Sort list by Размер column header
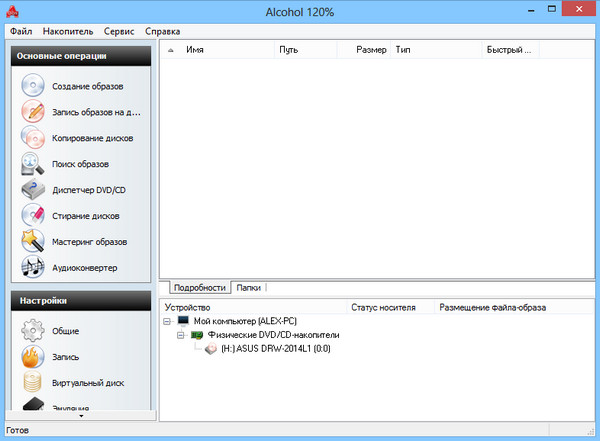This screenshot has height=441, width=600. pos(371,48)
